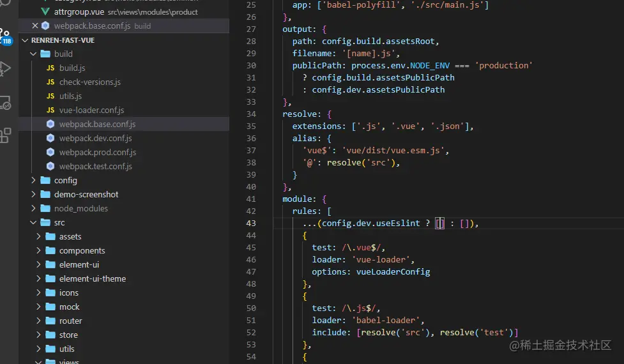Collapse the build folder
Image resolution: width=624 pixels, height=364 pixels.
coord(33,54)
